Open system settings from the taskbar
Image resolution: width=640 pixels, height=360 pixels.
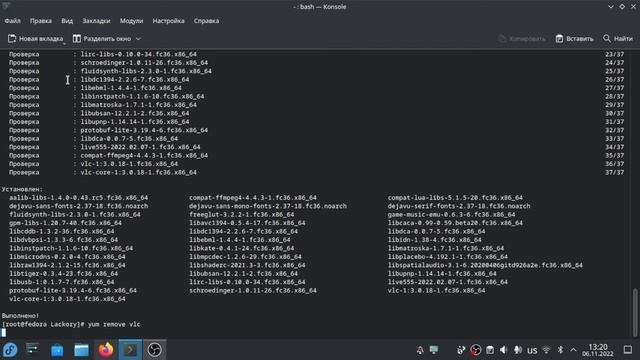33,350
